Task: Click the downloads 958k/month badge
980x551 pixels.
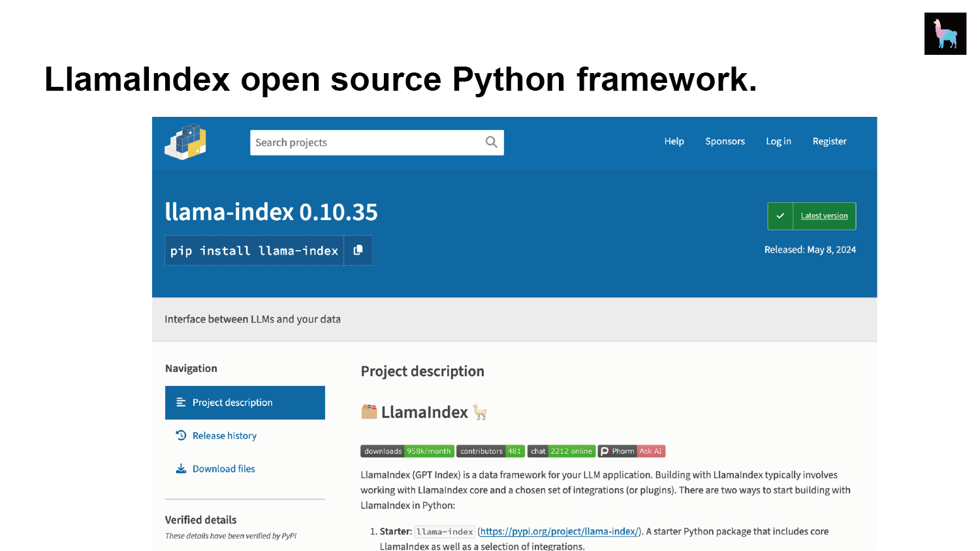Action: point(407,451)
